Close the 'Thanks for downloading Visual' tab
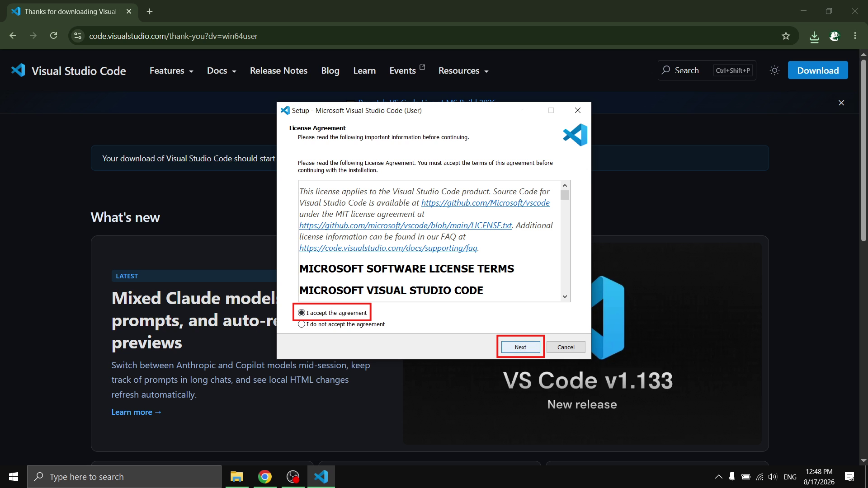868x488 pixels. pyautogui.click(x=129, y=11)
